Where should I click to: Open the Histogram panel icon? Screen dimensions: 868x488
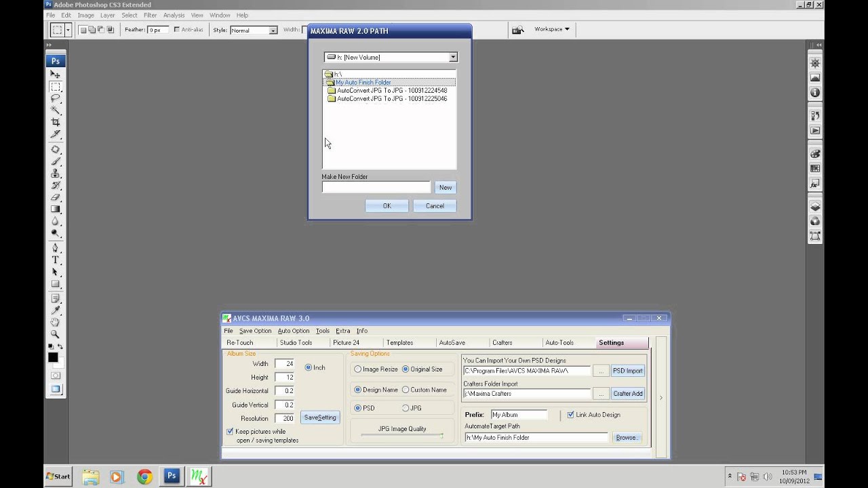(x=815, y=78)
